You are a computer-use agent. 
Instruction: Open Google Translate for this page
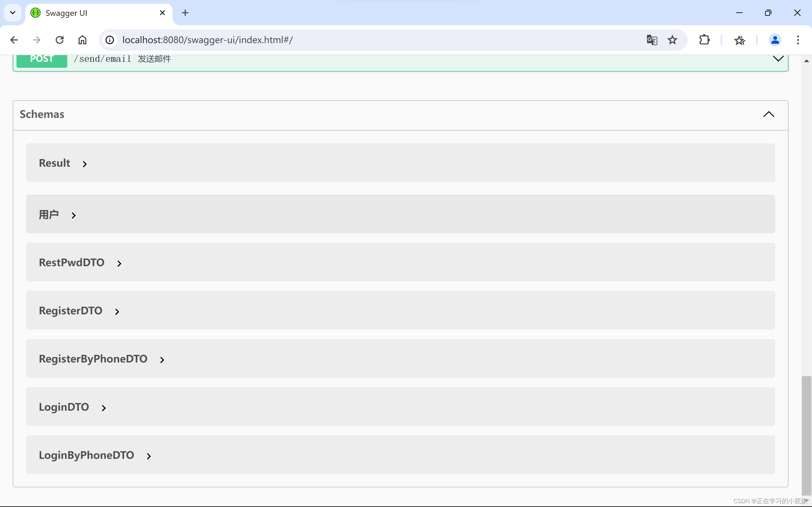[x=651, y=40]
